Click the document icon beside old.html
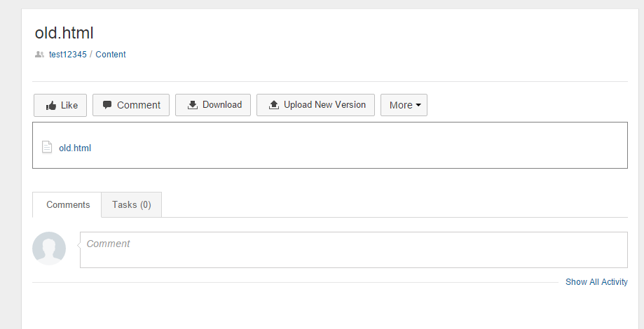This screenshot has height=329, width=644. 47,147
